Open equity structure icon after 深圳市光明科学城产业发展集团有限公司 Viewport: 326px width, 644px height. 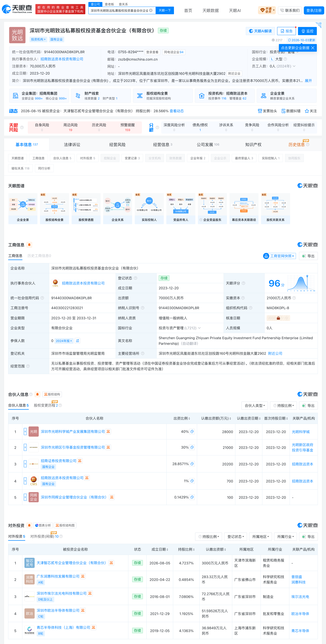pyautogui.click(x=108, y=432)
